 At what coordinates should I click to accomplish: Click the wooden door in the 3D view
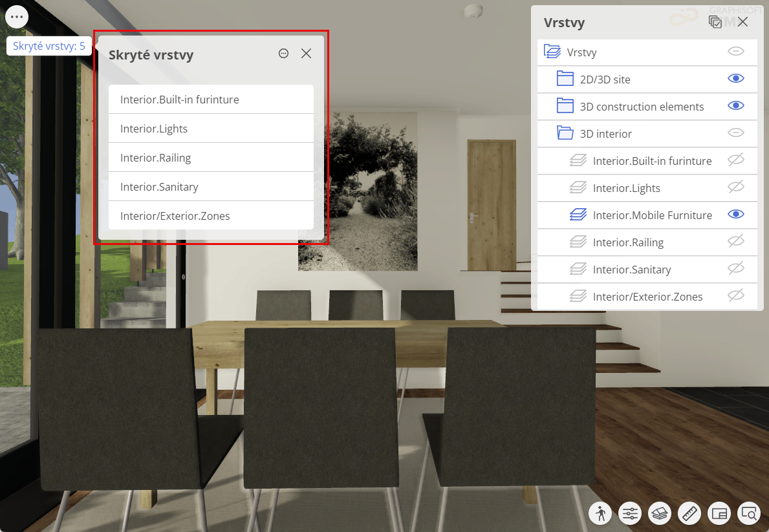point(491,205)
